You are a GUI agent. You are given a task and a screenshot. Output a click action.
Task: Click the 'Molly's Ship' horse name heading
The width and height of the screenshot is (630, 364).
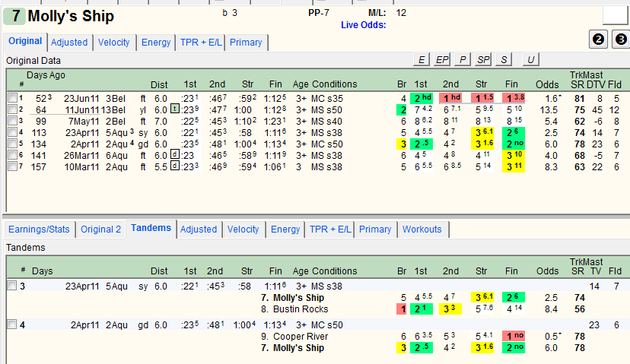(71, 16)
